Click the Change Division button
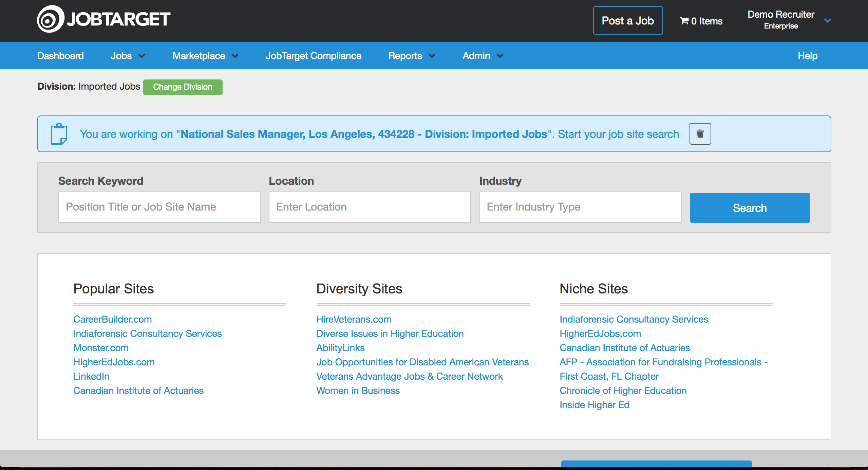Viewport: 868px width, 470px height. pos(183,87)
